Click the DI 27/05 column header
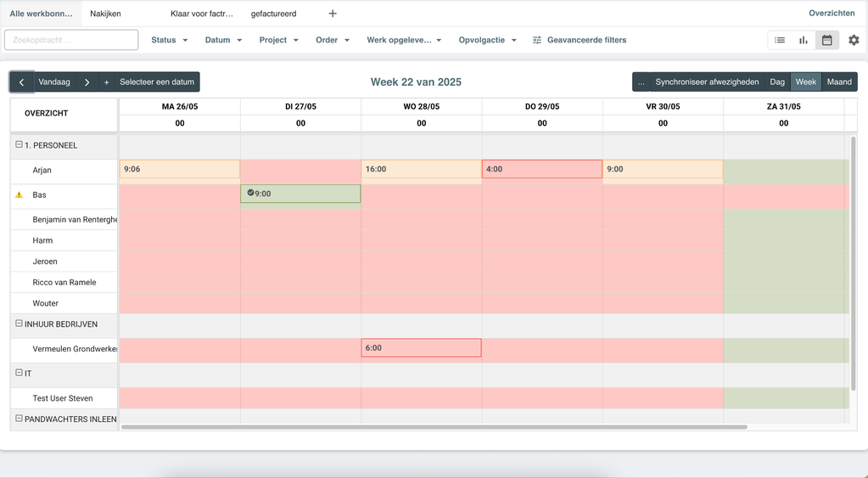Screen dimensions: 868x478 pos(300,106)
